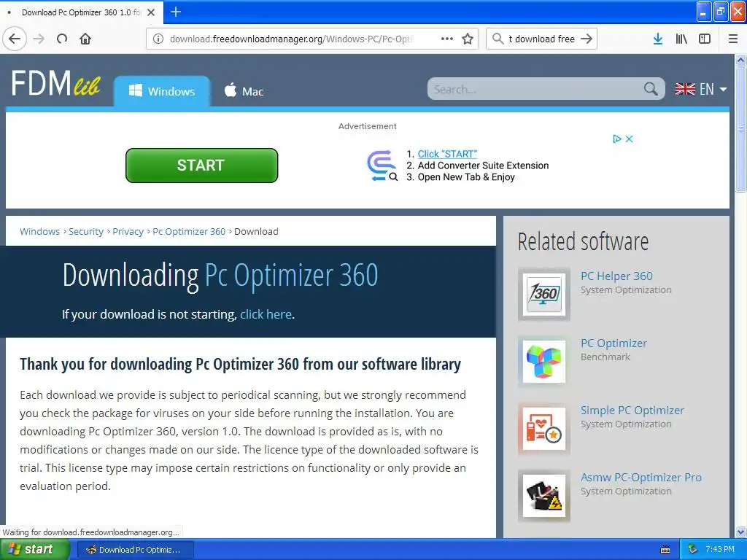The height and width of the screenshot is (560, 747).
Task: Open the Windows breadcrumb link
Action: point(40,231)
